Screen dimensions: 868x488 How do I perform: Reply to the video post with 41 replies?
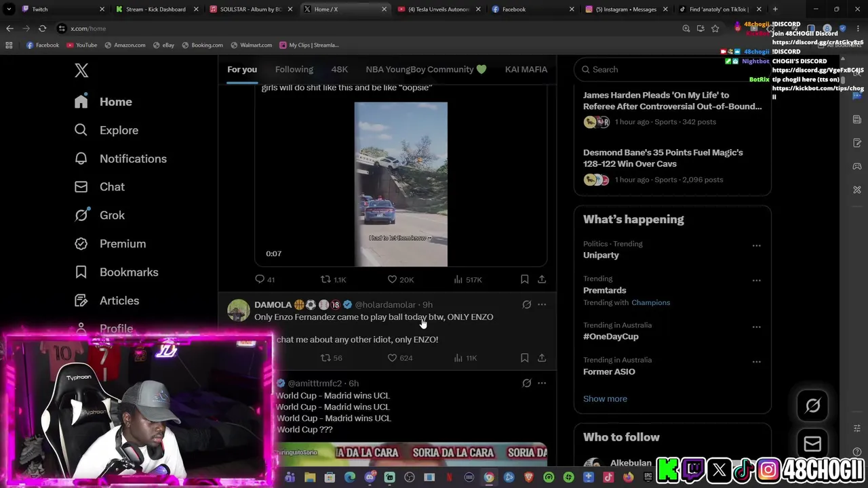(x=264, y=279)
